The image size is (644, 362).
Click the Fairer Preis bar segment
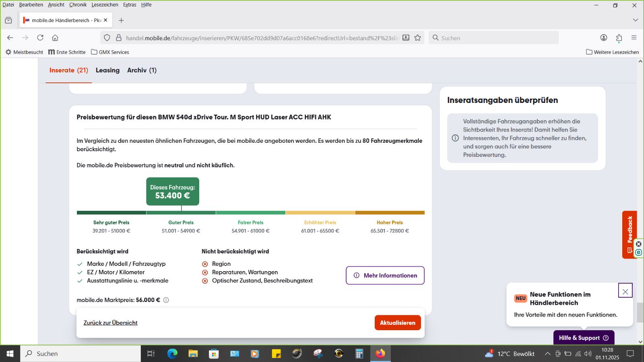(x=251, y=213)
